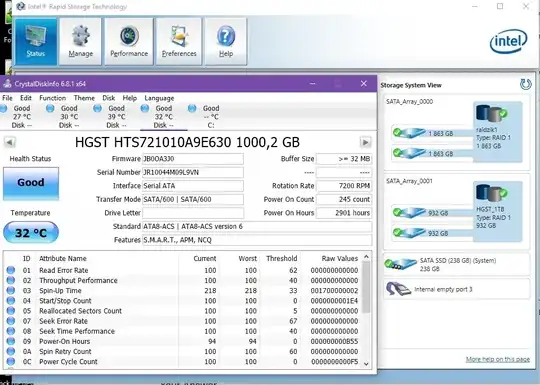Click the Raw Values column header
This screenshot has width=540, height=385.
click(x=340, y=259)
